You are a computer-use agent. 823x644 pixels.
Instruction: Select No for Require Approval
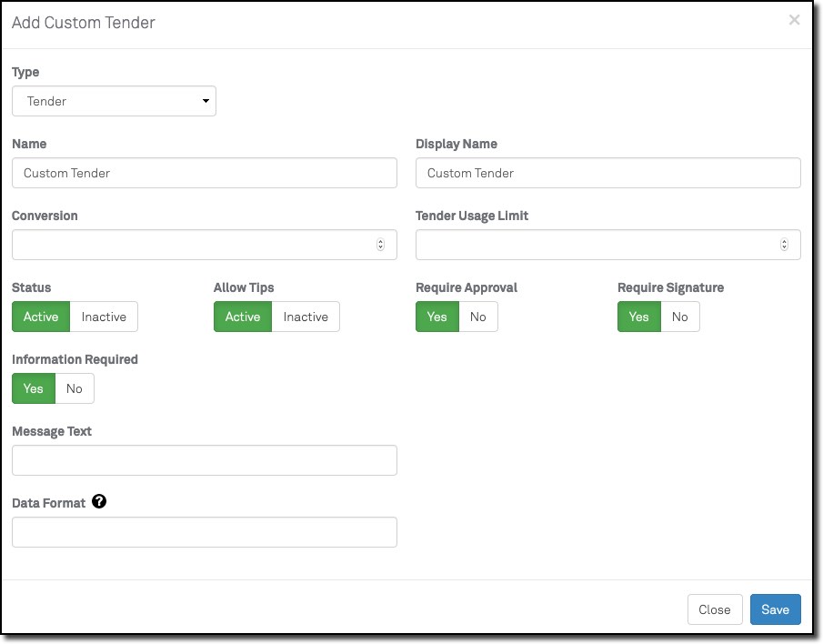tap(478, 317)
